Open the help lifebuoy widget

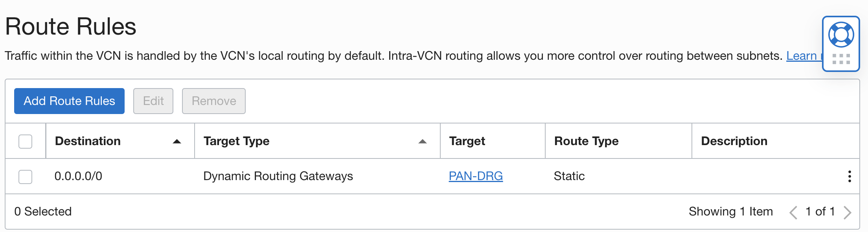pyautogui.click(x=841, y=35)
